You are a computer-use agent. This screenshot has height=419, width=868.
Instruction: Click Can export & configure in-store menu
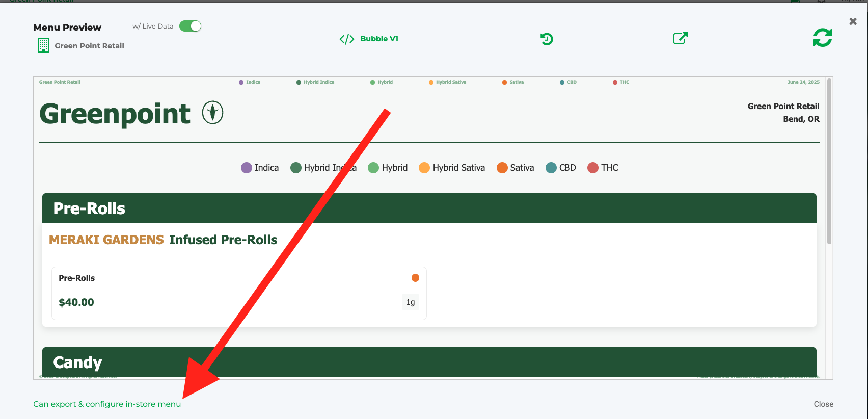107,404
